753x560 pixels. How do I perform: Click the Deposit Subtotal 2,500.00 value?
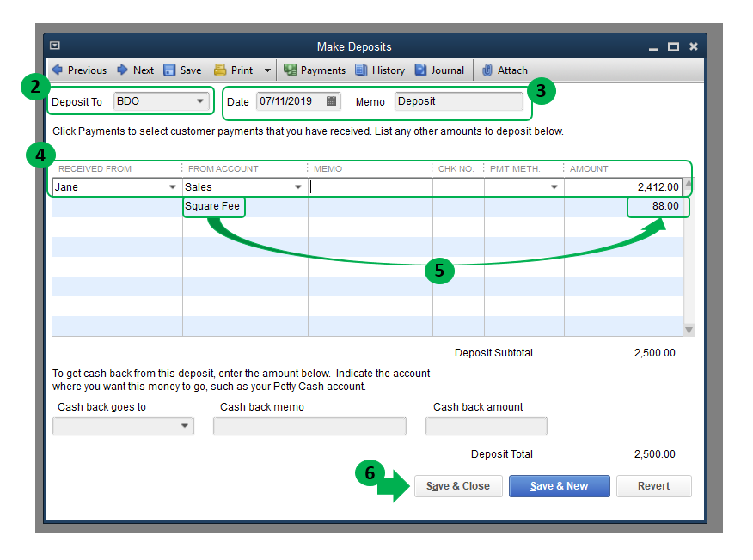pyautogui.click(x=654, y=353)
